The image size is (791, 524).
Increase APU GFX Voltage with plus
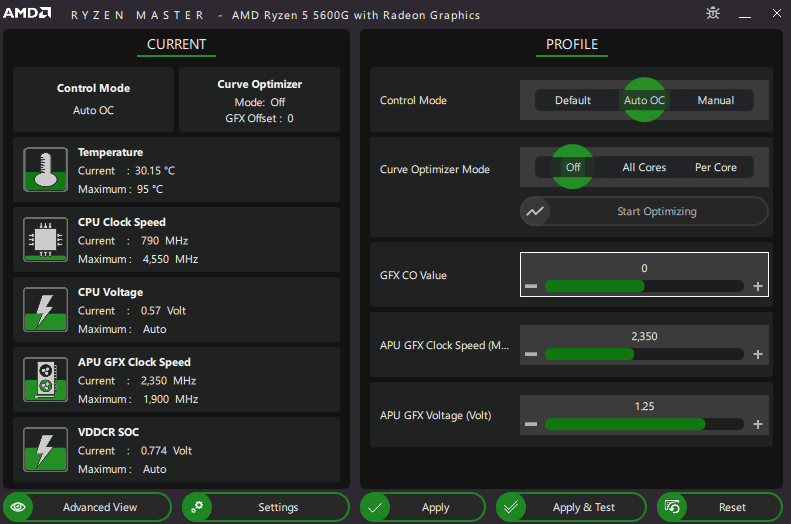click(758, 424)
